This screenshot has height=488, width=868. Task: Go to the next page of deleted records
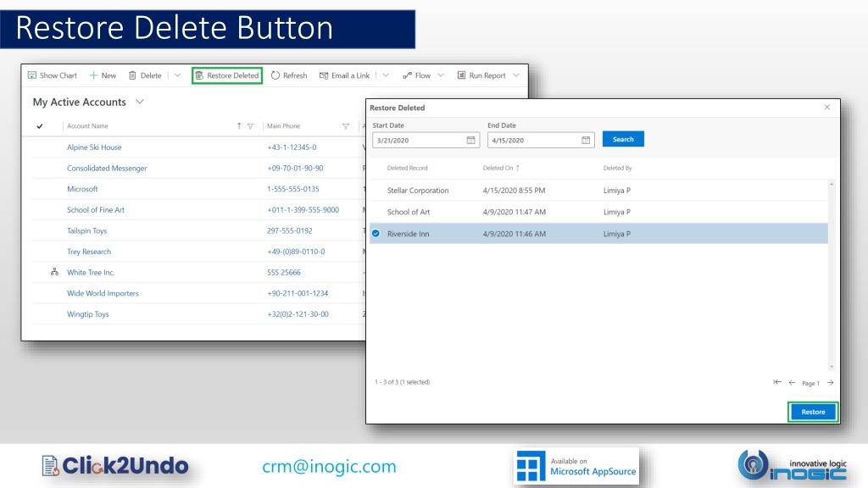831,382
